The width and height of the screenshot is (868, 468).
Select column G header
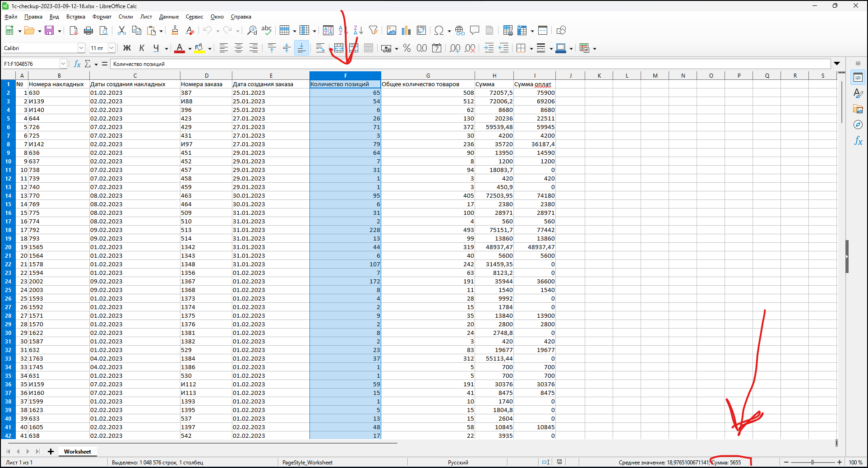(x=428, y=75)
